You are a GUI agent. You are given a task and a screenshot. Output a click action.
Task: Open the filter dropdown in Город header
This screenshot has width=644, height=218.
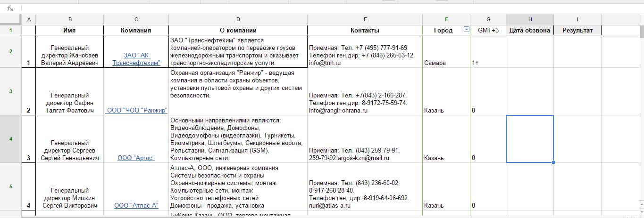click(467, 30)
